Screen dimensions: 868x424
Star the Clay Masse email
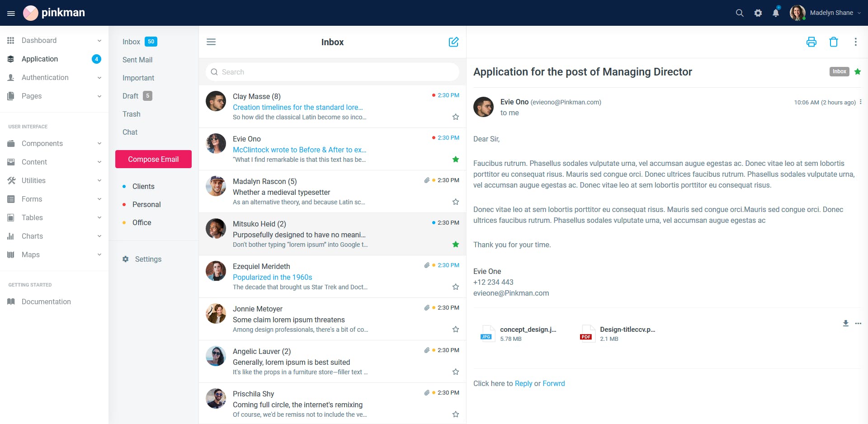pyautogui.click(x=455, y=117)
